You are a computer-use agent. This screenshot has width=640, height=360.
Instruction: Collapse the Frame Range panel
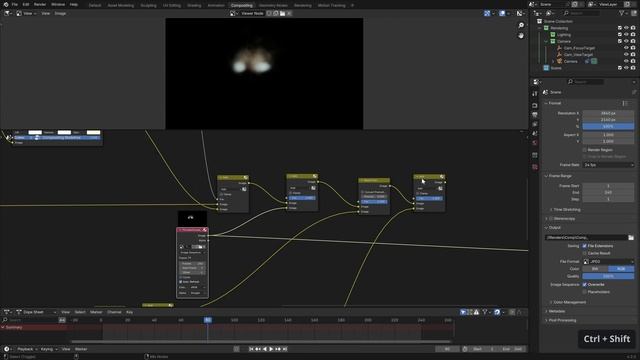[x=546, y=176]
